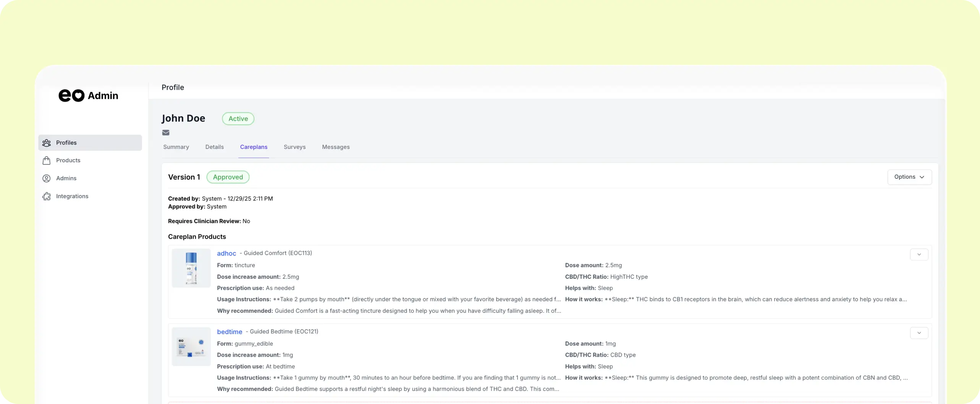Open the Details tab
This screenshot has width=980, height=404.
click(214, 147)
